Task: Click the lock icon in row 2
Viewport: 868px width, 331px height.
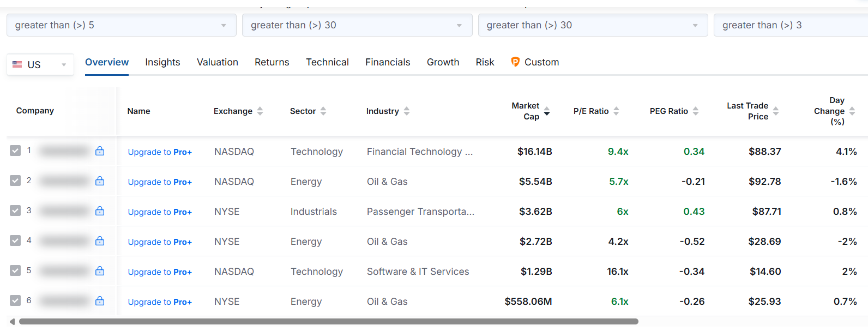Action: (100, 181)
